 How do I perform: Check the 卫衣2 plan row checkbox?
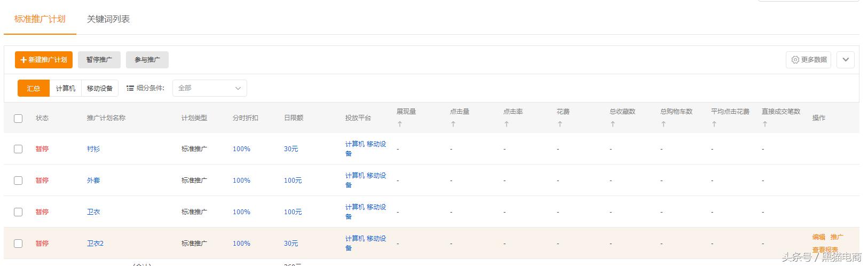pyautogui.click(x=18, y=244)
